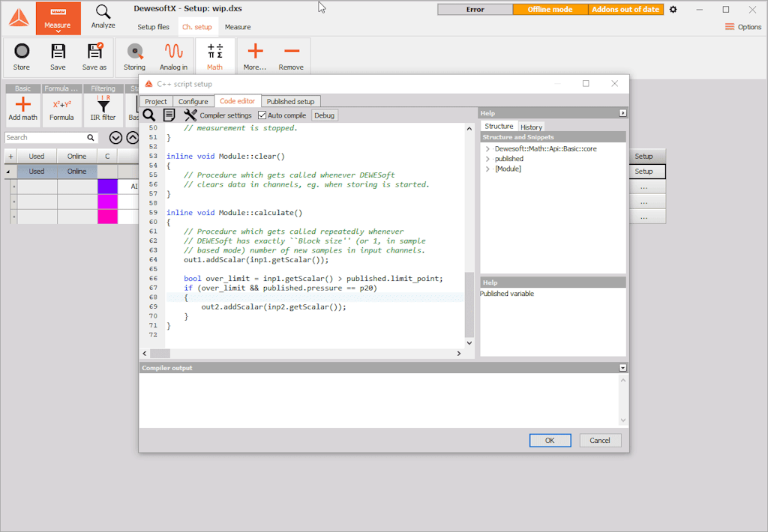Click the Add math plus icon
Image resolution: width=768 pixels, height=532 pixels.
coord(23,106)
